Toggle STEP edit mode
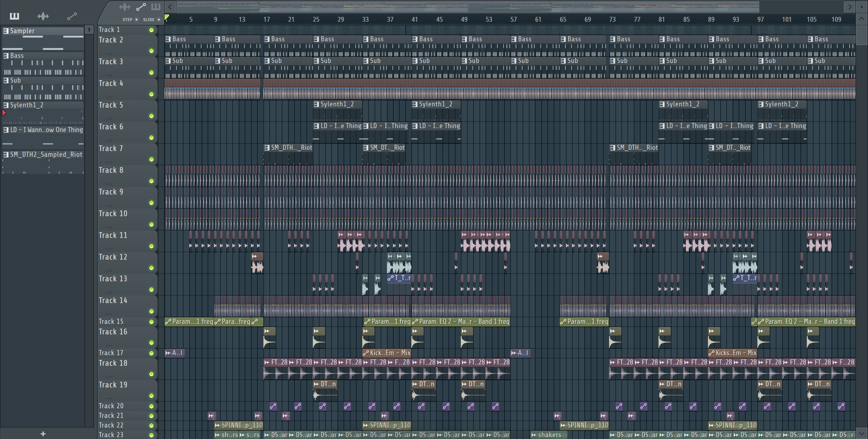 pos(137,20)
